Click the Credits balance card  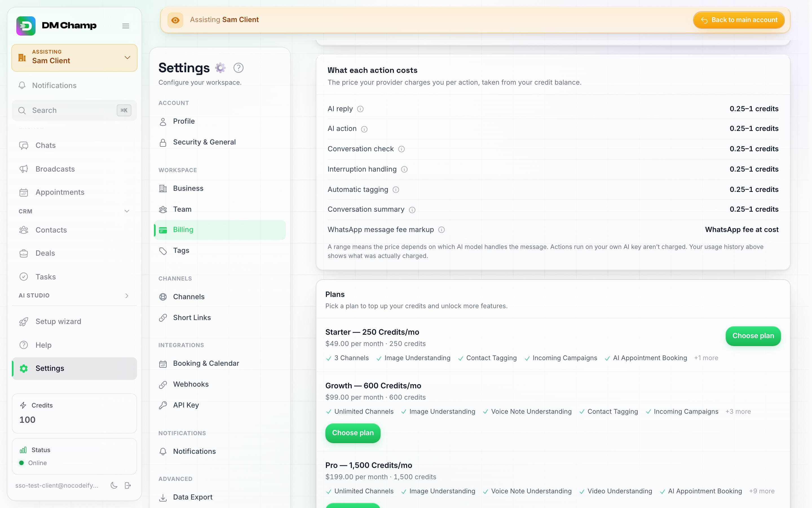pos(74,413)
